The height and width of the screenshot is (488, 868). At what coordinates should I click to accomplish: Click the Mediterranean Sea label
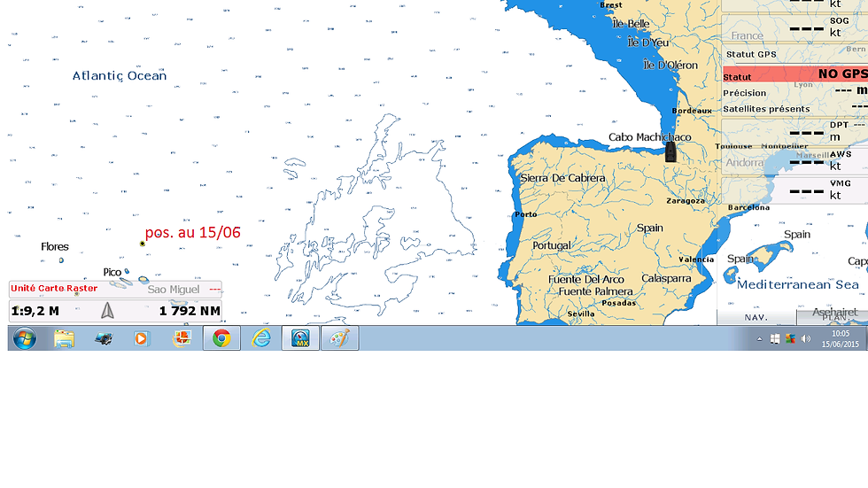(798, 284)
